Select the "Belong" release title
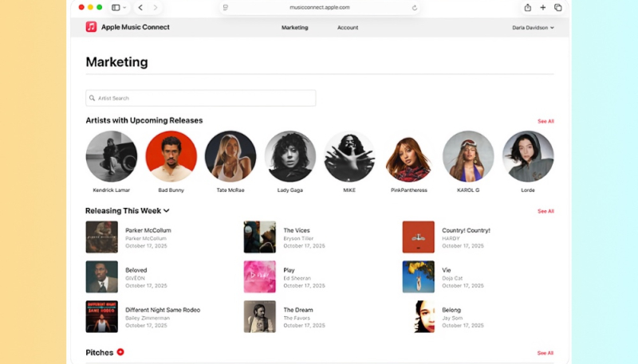Viewport: 638px width, 364px height. [x=451, y=310]
